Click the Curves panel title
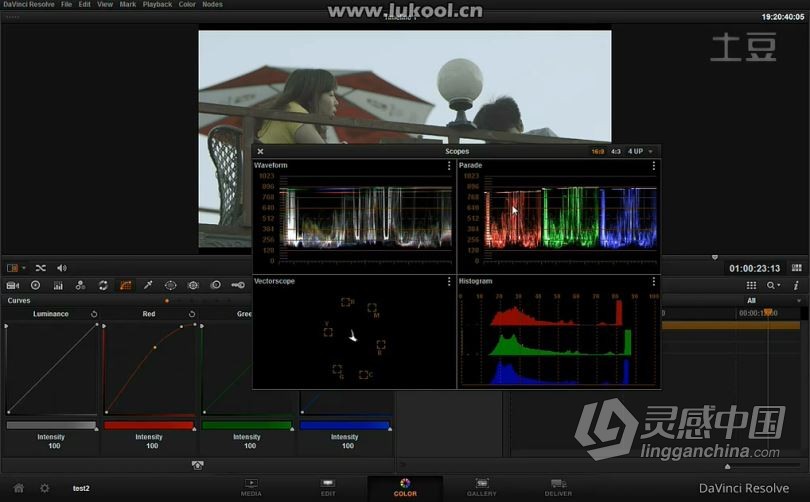The height and width of the screenshot is (502, 810). (x=19, y=301)
